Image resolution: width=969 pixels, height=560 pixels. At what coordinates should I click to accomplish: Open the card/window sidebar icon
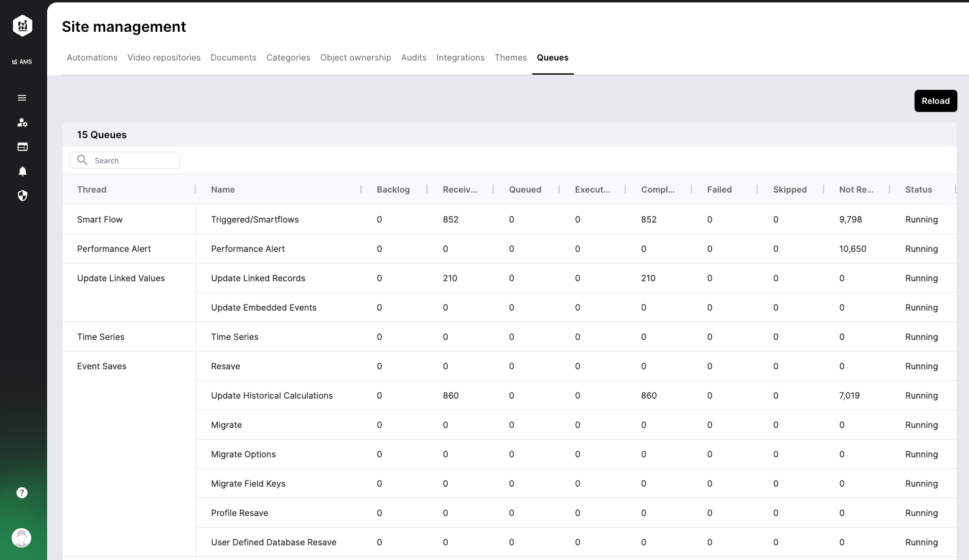(x=22, y=147)
